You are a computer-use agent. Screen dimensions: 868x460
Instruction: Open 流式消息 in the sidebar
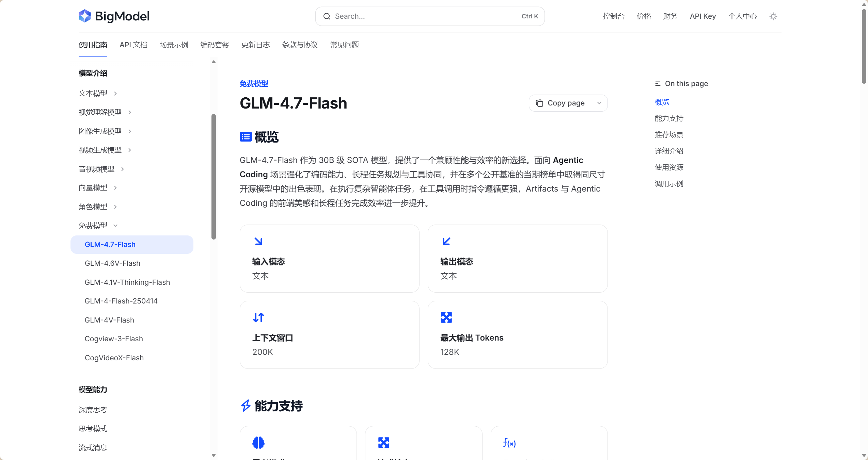[x=93, y=448]
